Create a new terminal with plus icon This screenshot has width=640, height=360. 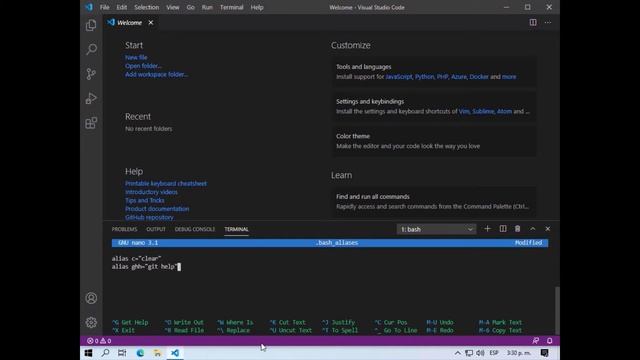tap(487, 229)
